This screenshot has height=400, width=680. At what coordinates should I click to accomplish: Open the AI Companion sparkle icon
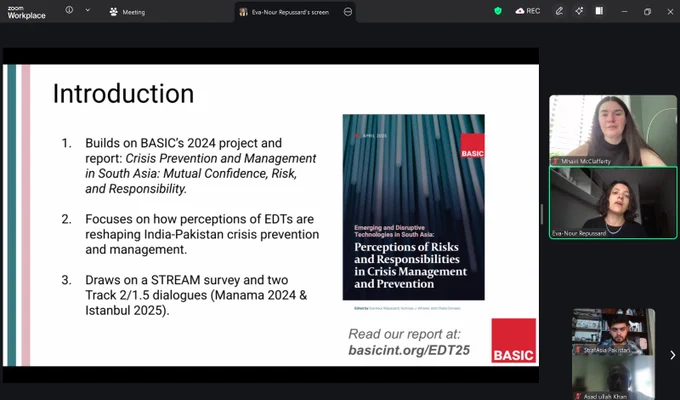pyautogui.click(x=579, y=11)
